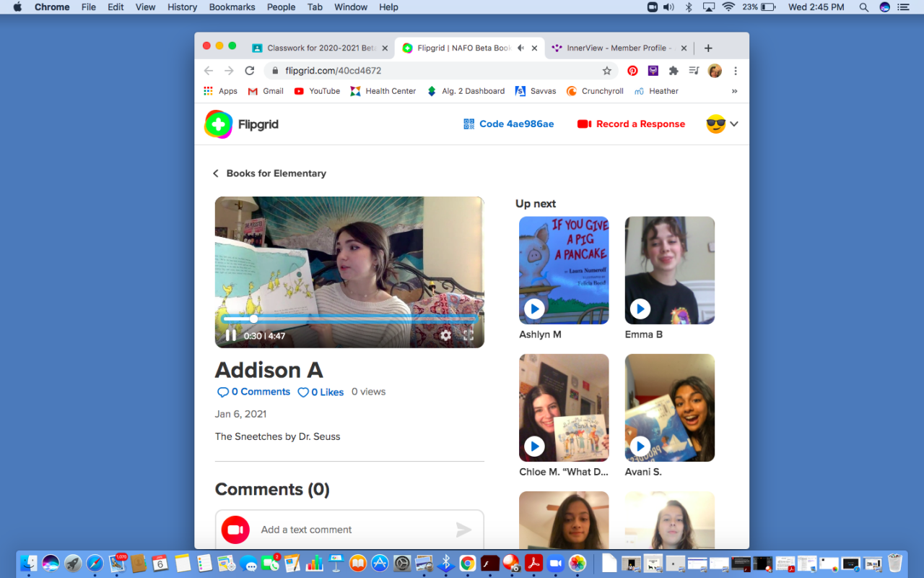
Task: Open Photos from the Dock
Action: 577,563
